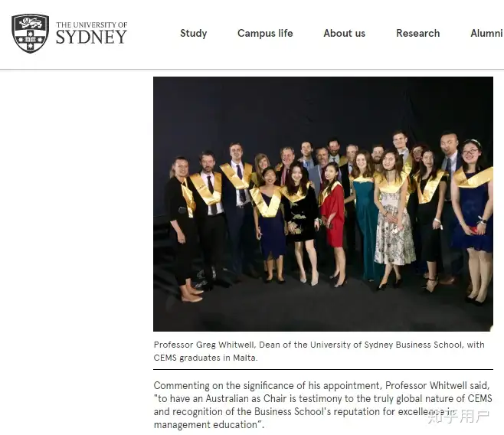Click the woman in the teal green gown
Screen dimensions: 504x435
pyautogui.click(x=365, y=215)
